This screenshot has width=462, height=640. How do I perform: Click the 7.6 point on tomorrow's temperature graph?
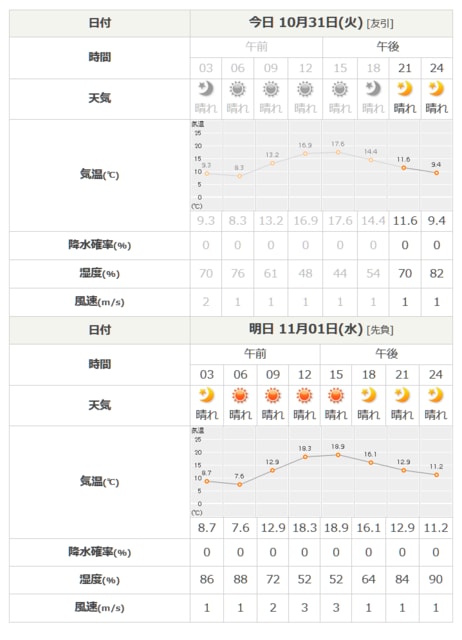(240, 484)
